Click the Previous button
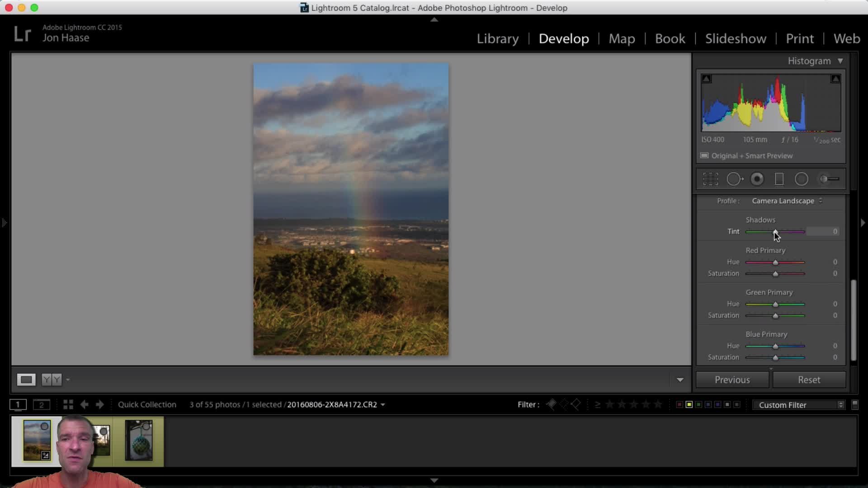 coord(732,380)
